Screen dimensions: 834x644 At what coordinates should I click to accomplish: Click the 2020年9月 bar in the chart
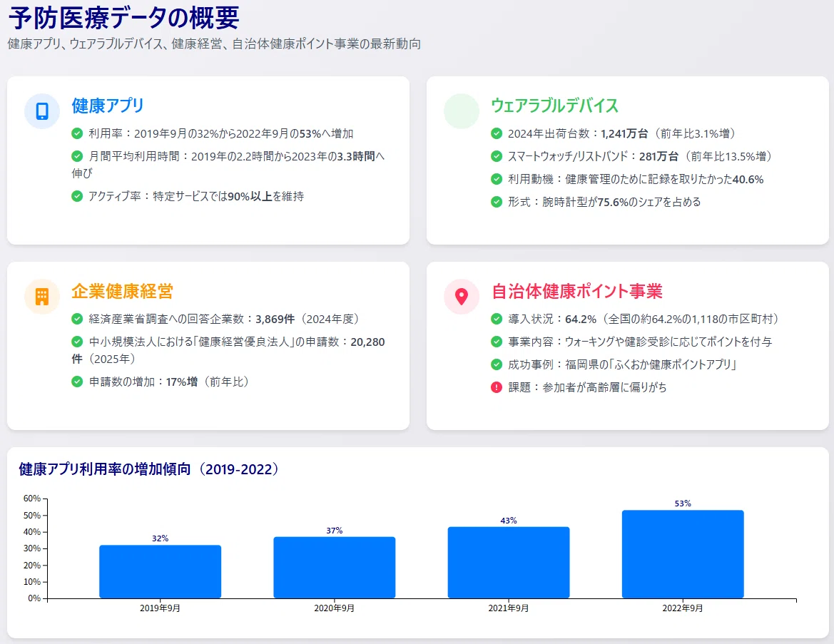[335, 568]
